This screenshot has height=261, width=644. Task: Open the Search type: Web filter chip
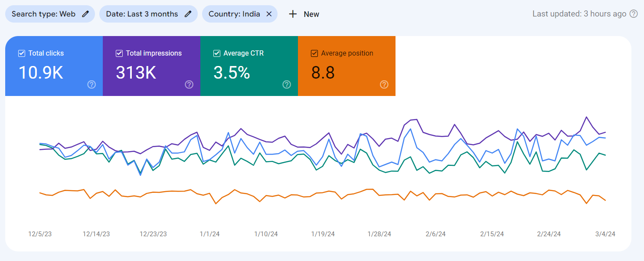tap(50, 14)
